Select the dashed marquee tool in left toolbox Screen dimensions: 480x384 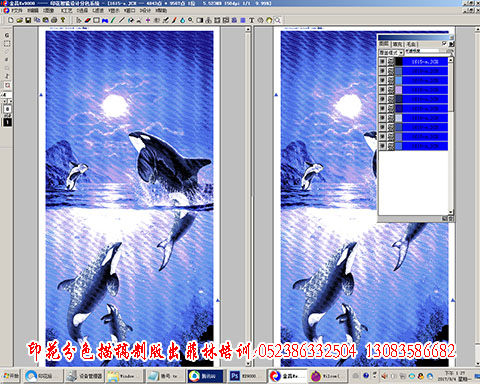pos(7,44)
